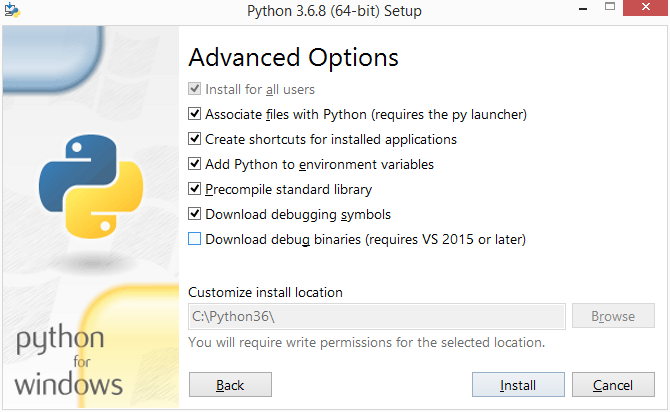Uncheck Add Python to environment variables

pyautogui.click(x=194, y=164)
